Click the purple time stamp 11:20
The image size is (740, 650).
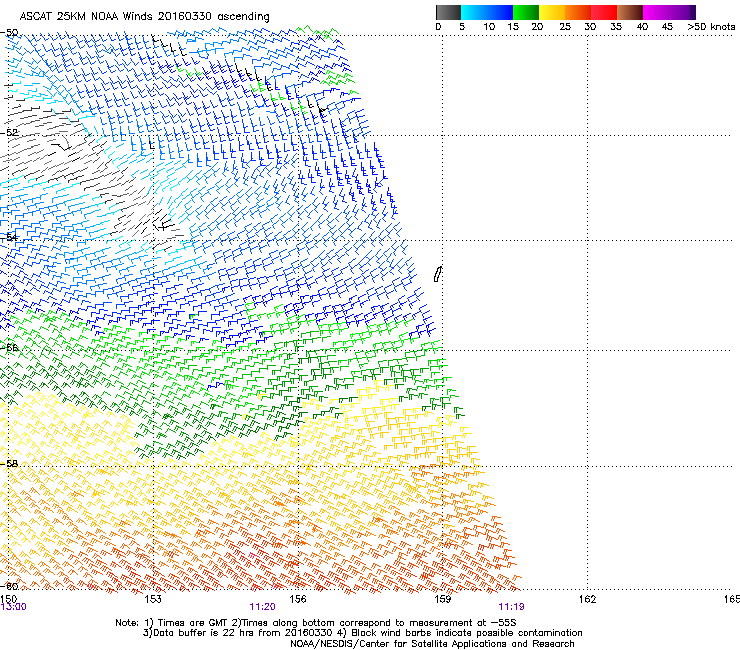point(262,607)
